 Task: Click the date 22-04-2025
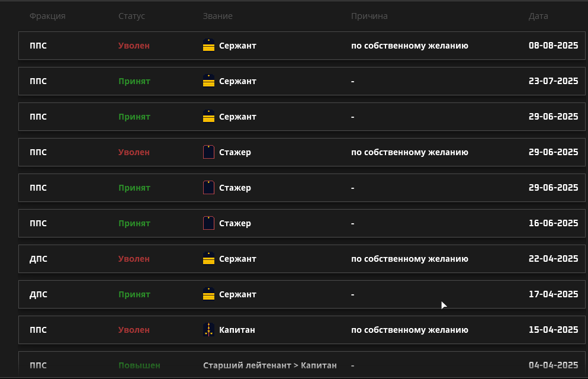pyautogui.click(x=553, y=259)
